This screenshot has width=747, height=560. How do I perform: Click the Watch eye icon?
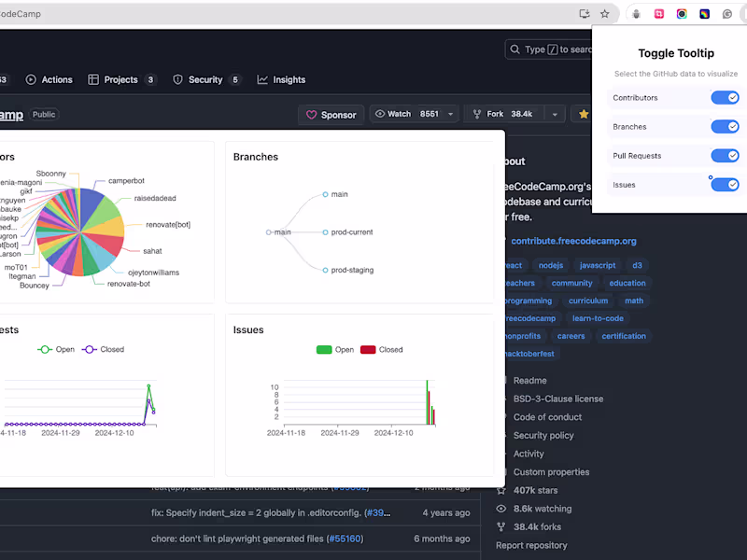coord(382,113)
